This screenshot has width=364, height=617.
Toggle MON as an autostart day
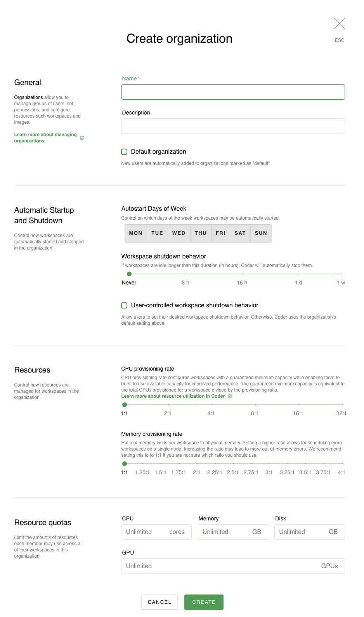click(135, 233)
